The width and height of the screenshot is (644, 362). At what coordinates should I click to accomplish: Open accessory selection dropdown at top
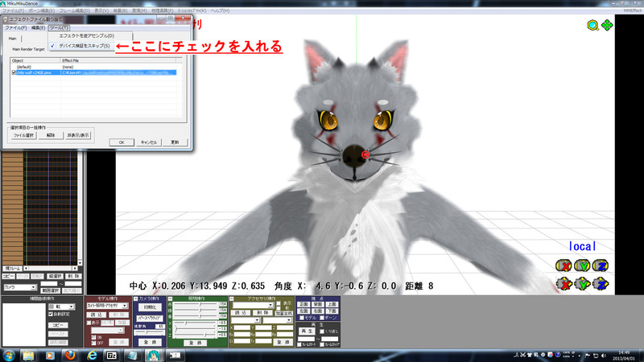click(x=253, y=306)
